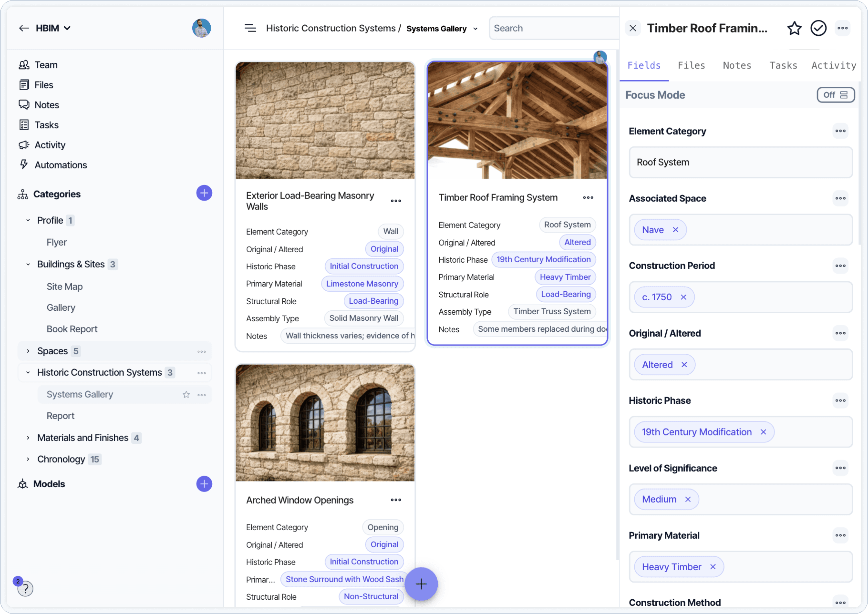Open Automations from sidebar
This screenshot has height=614, width=868.
60,165
